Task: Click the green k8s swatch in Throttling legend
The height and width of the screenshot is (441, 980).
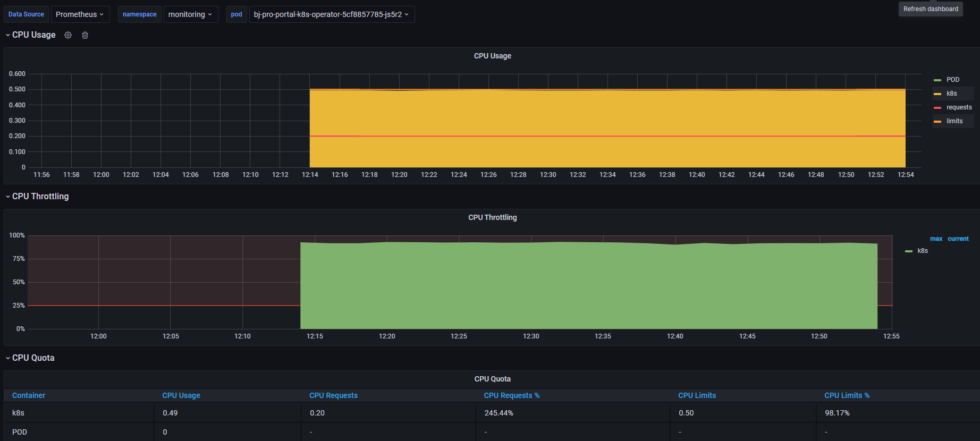Action: click(909, 251)
